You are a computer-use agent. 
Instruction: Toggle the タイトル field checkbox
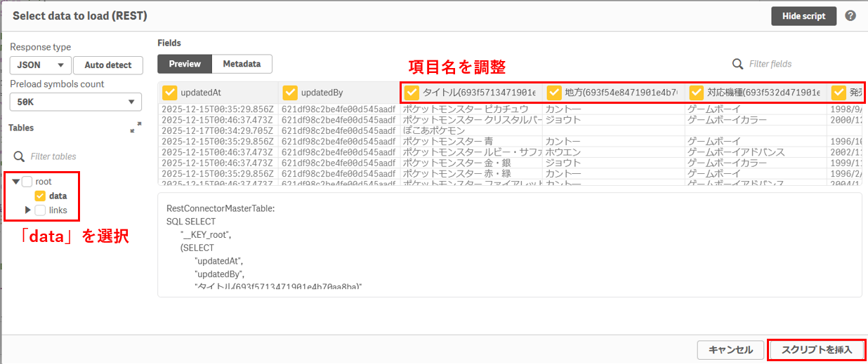412,93
